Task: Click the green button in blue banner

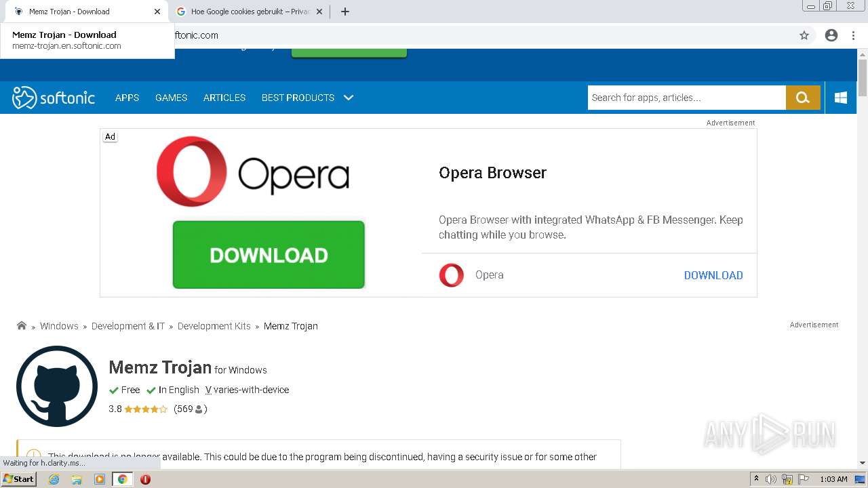Action: pos(349,53)
